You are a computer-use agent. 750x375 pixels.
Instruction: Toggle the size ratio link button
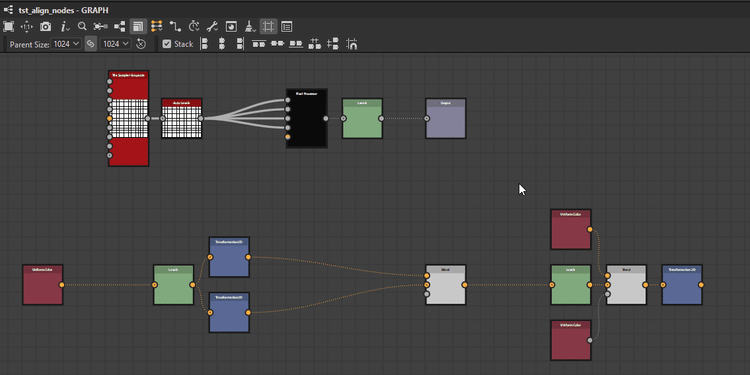tap(90, 44)
